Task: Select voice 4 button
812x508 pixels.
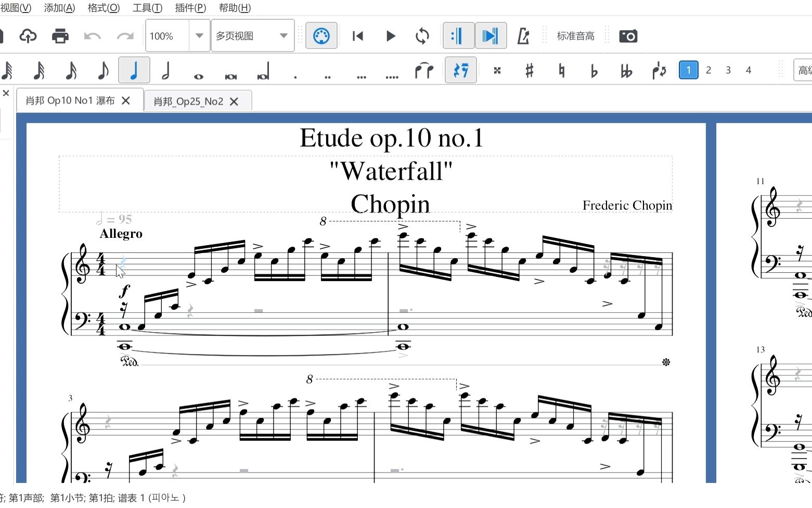Action: point(749,70)
